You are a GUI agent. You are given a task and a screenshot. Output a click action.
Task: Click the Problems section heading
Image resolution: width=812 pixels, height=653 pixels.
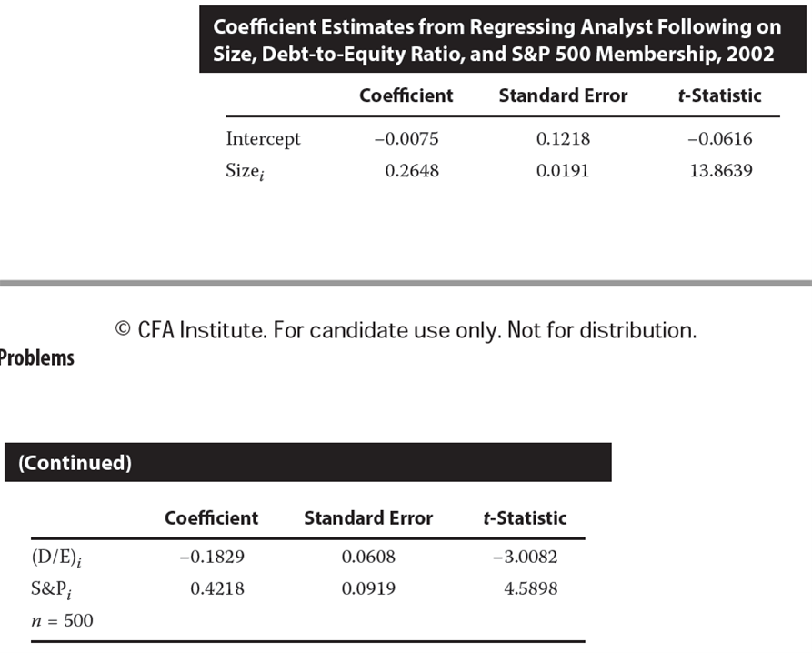36,357
